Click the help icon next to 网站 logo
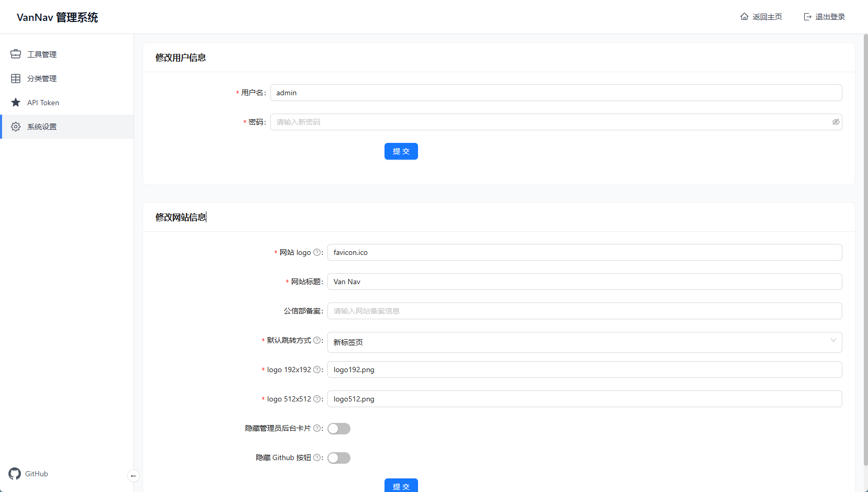The height and width of the screenshot is (492, 868). (x=317, y=252)
